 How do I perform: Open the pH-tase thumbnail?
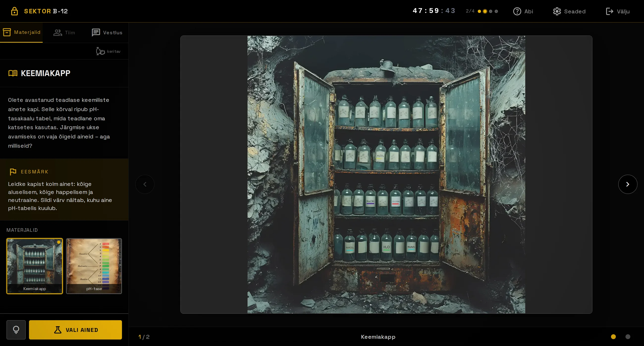pos(94,266)
